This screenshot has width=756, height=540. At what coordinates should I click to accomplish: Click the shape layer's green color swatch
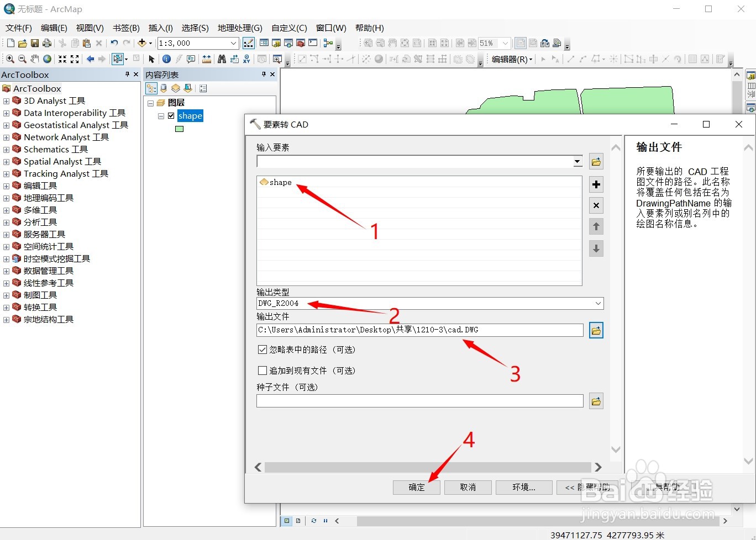[179, 129]
